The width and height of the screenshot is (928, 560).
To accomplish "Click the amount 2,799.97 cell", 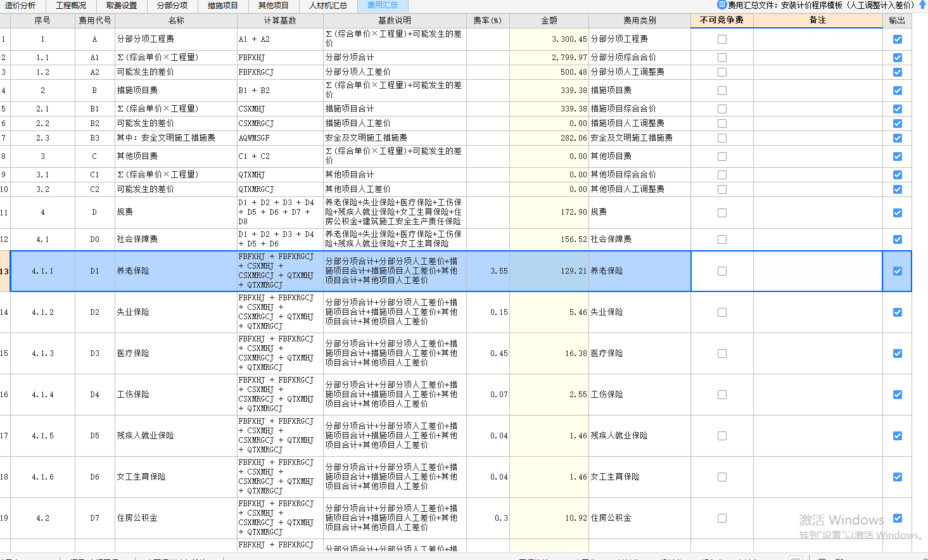I will pos(549,58).
